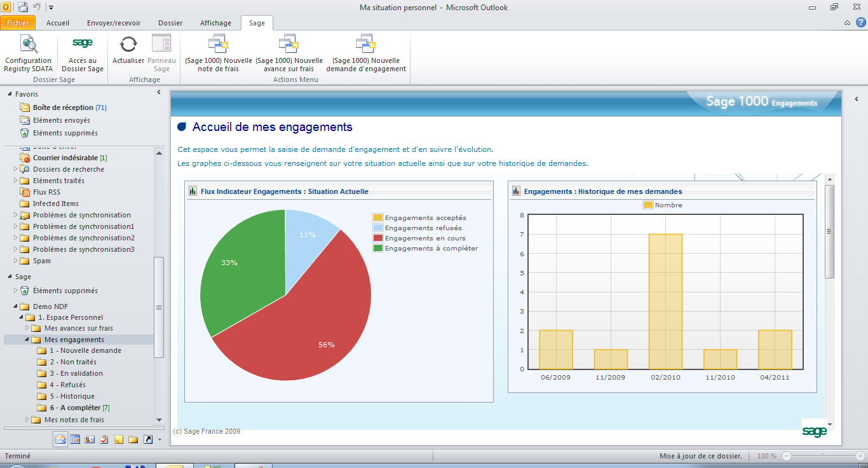Click the 02/2010 bar in the history chart
This screenshot has height=468, width=868.
[665, 301]
